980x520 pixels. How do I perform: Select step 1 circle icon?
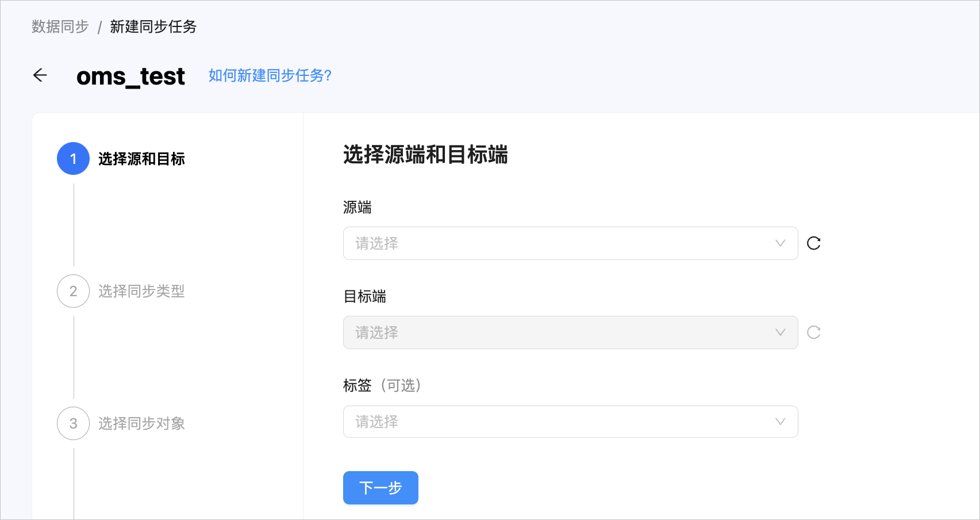click(73, 159)
